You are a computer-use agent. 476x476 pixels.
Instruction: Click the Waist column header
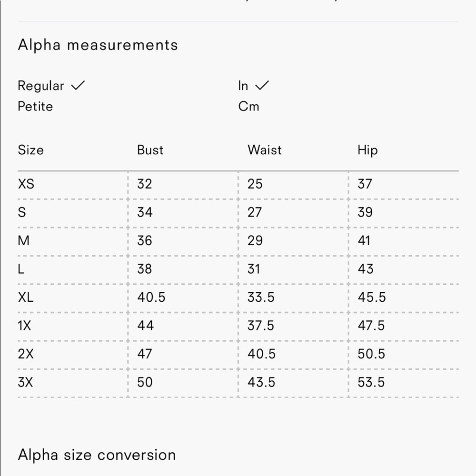click(265, 150)
